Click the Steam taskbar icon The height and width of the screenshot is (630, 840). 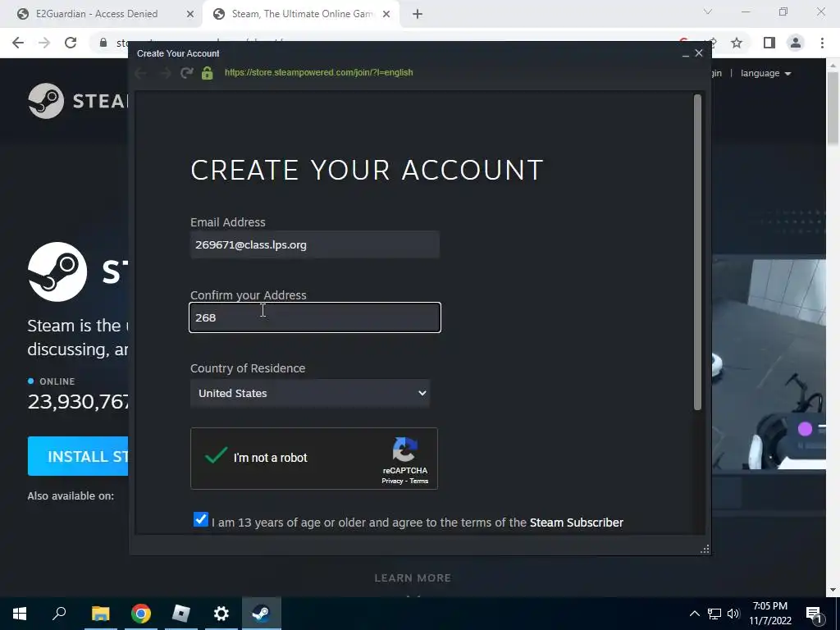262,614
